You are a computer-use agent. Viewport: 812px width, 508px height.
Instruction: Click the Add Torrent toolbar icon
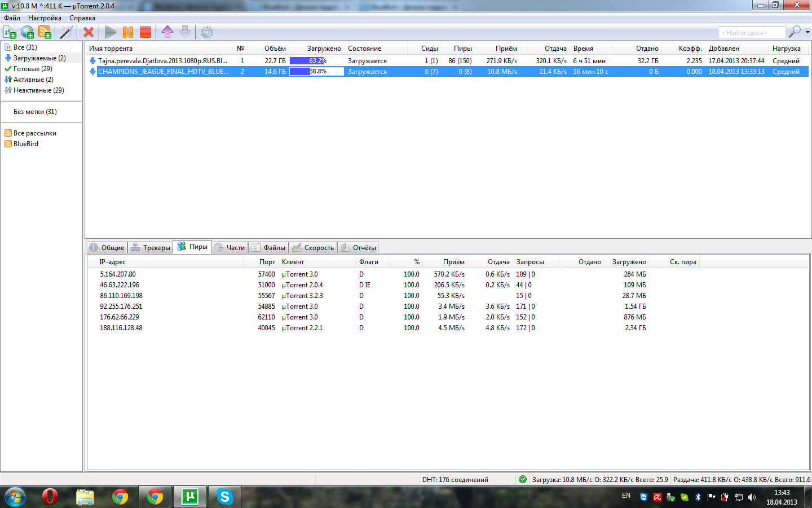(10, 32)
